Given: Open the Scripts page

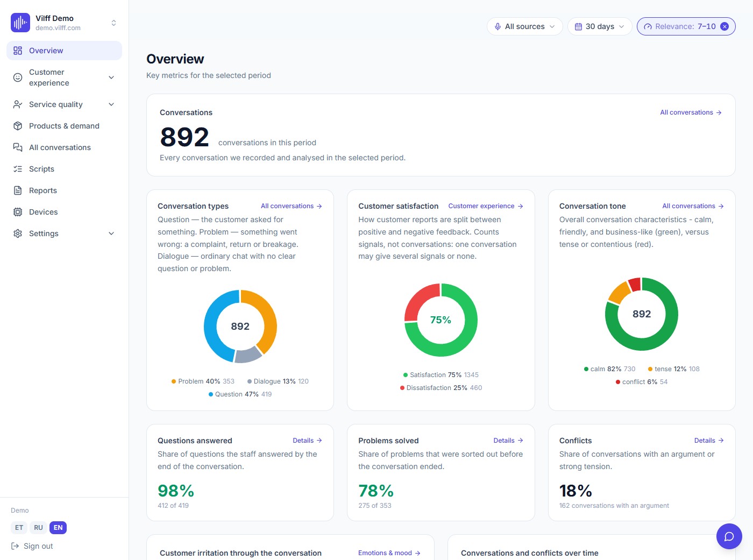Looking at the screenshot, I should coord(64,169).
